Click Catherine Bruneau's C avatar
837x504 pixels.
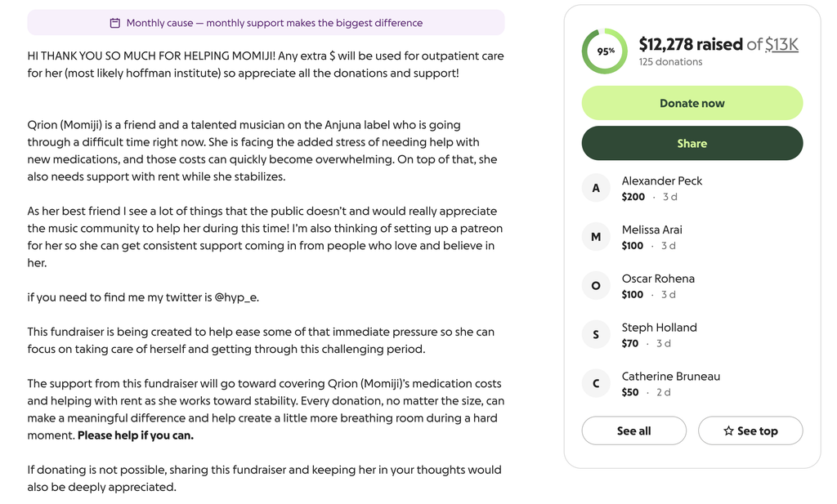(596, 383)
